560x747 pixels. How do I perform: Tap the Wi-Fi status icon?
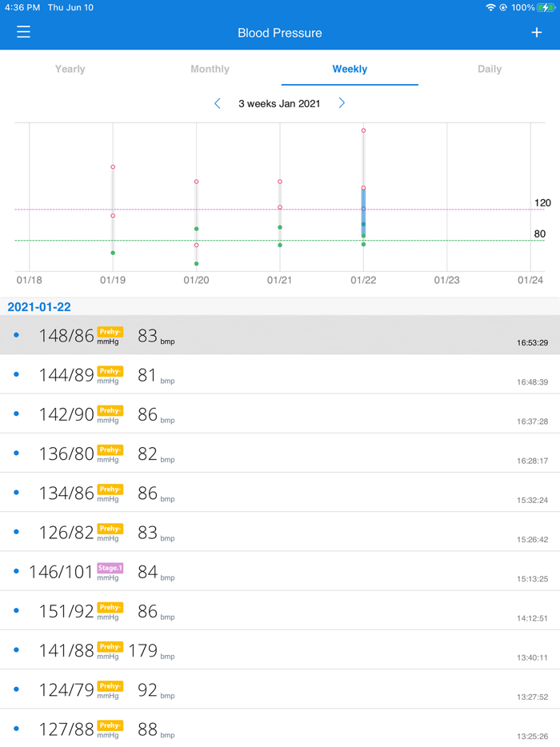490,8
